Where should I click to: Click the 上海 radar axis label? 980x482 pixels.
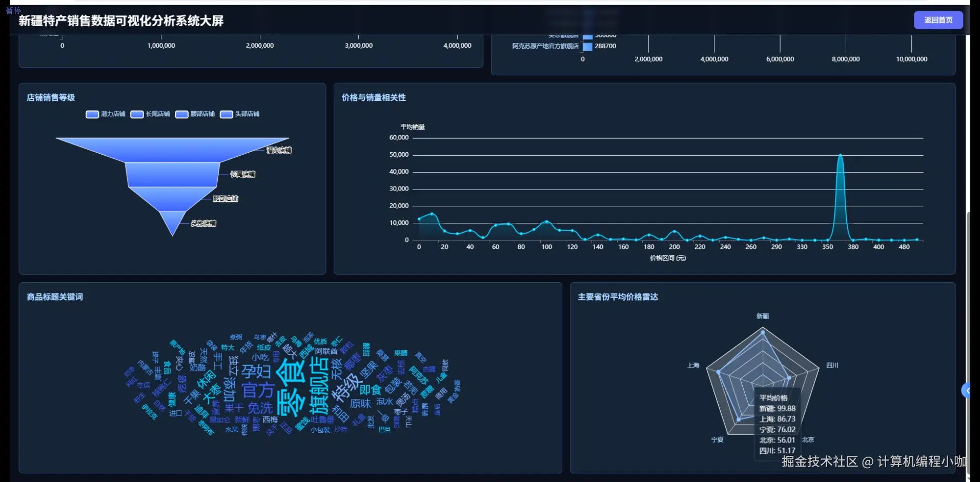(x=693, y=365)
